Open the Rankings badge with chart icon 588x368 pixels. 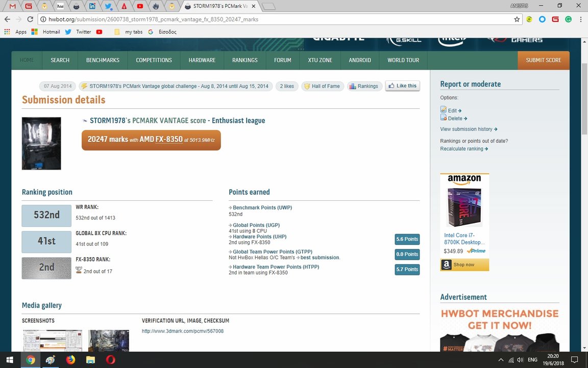click(x=364, y=86)
